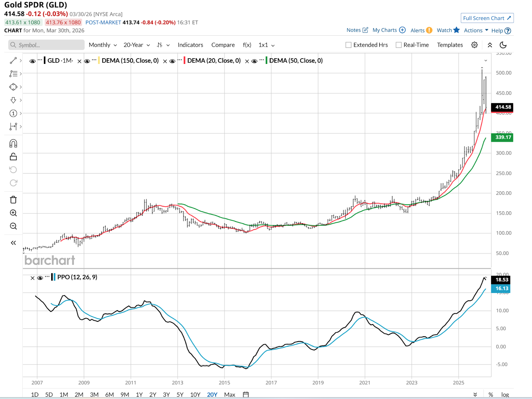Open GLD series options ellipsis
Image resolution: width=532 pixels, height=399 pixels.
click(x=40, y=60)
